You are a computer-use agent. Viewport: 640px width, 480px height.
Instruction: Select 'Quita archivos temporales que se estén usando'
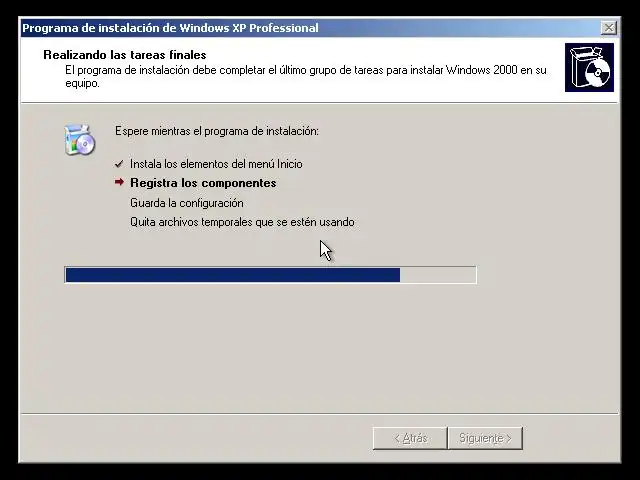pos(242,222)
